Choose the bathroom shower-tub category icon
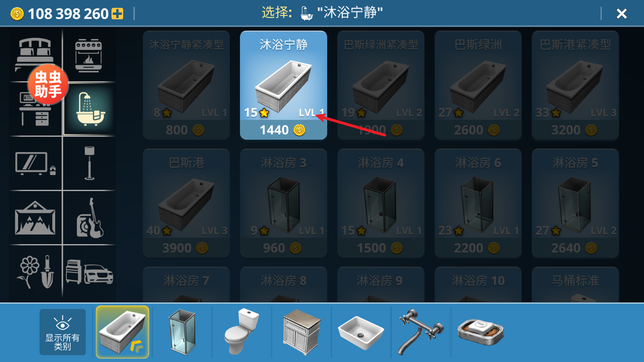This screenshot has height=362, width=644. coord(89,109)
